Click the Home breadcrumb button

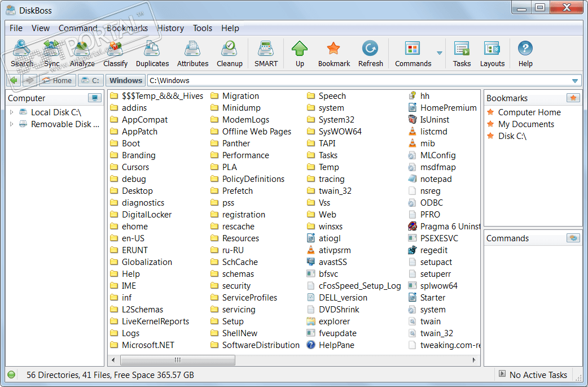coord(58,80)
